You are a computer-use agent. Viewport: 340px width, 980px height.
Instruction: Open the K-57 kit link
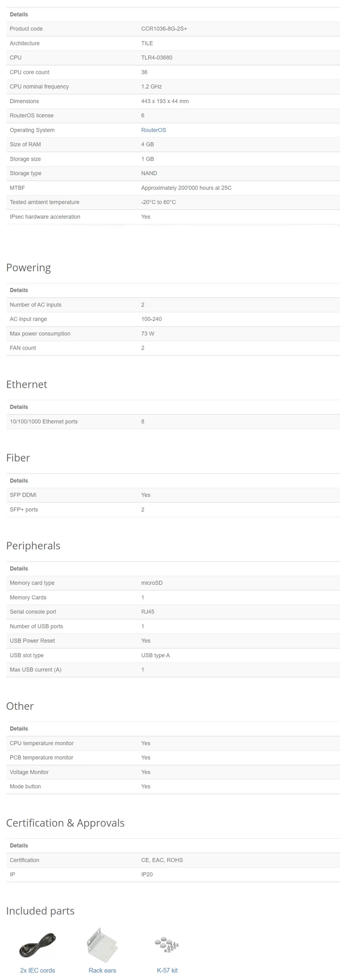click(167, 970)
